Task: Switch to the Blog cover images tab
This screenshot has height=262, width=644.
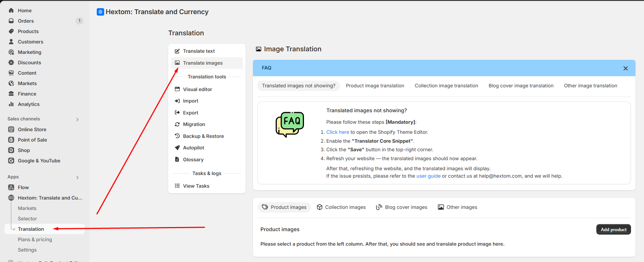Action: (401, 207)
